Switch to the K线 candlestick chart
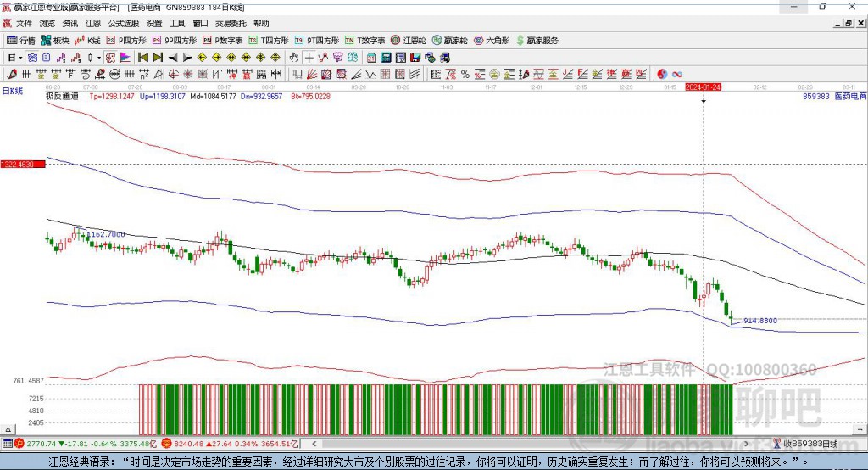Viewport: 868px width, 470px height. (88, 40)
